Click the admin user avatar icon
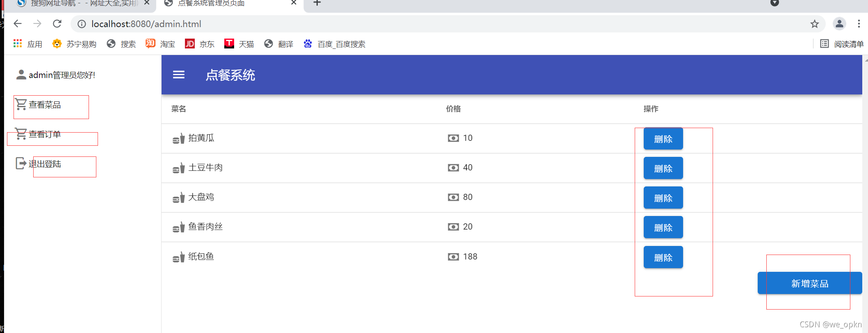 coord(21,75)
